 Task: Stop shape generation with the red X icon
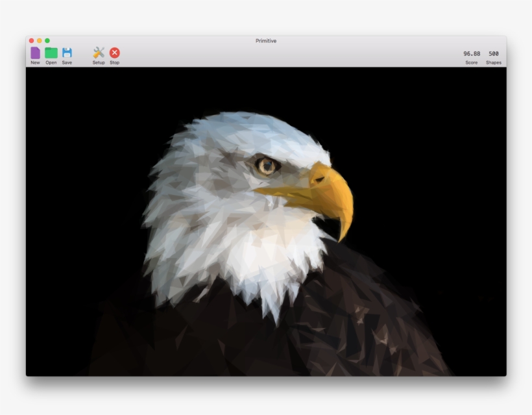coord(115,52)
